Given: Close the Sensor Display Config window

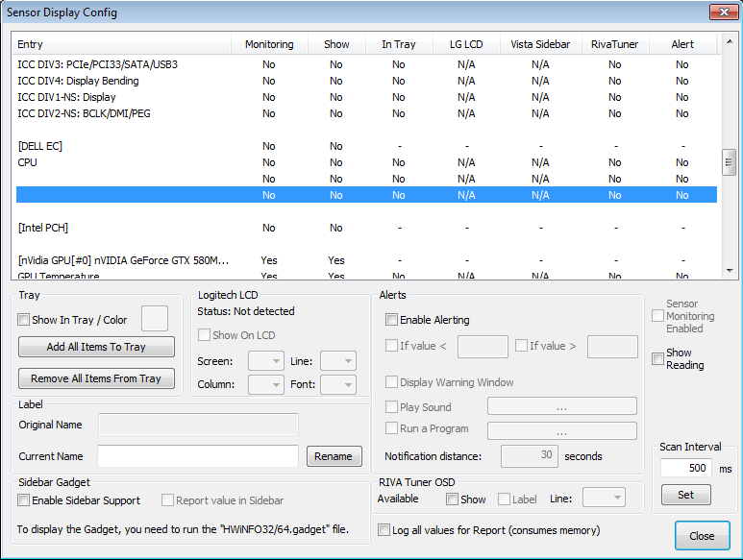Looking at the screenshot, I should click(723, 12).
